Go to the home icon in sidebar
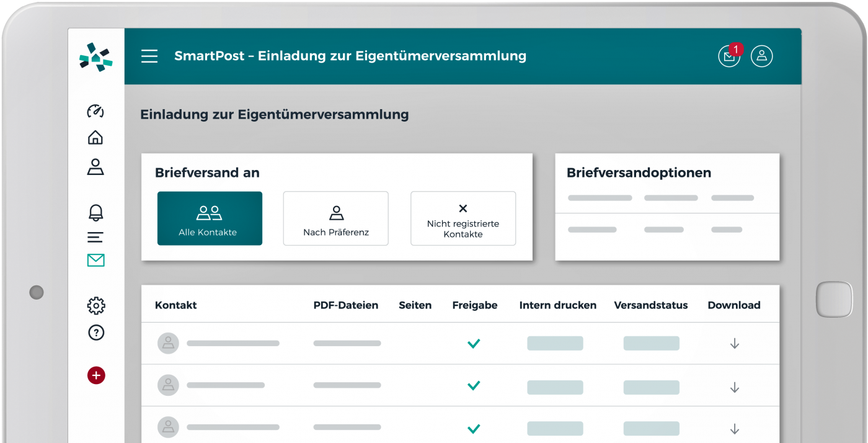This screenshot has width=868, height=443. (x=95, y=138)
